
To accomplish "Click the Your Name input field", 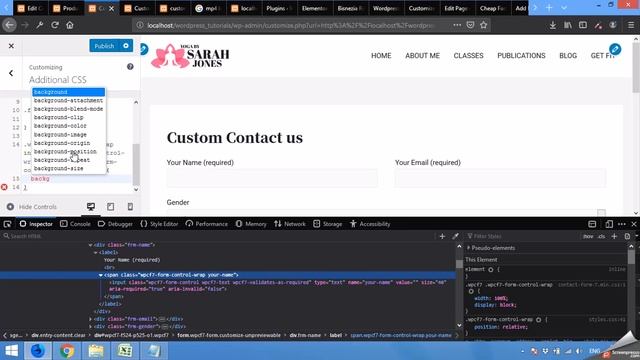I will pos(272,179).
